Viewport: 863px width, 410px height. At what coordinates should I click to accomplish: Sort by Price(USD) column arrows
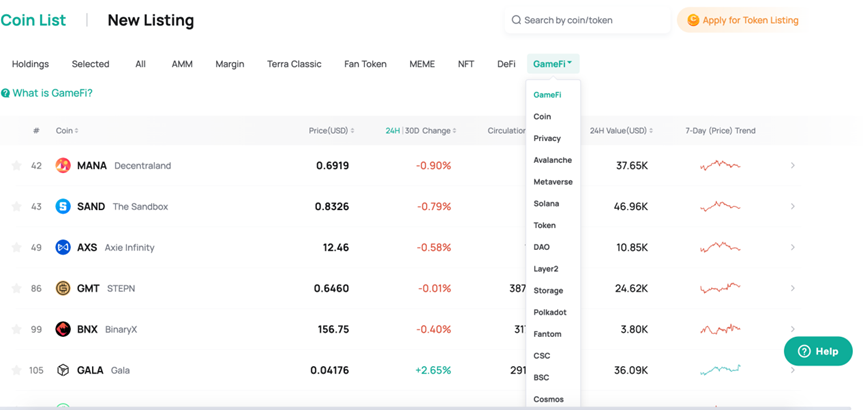352,131
